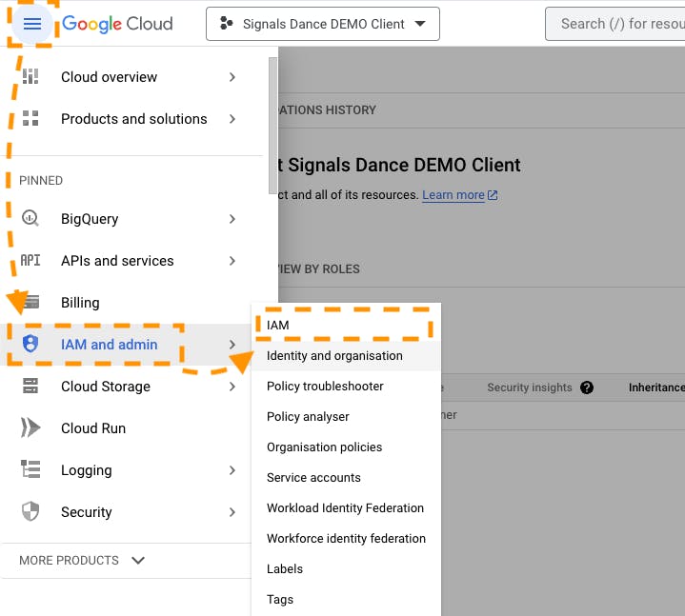Click the Inheritance column header
The height and width of the screenshot is (616, 685).
point(656,387)
